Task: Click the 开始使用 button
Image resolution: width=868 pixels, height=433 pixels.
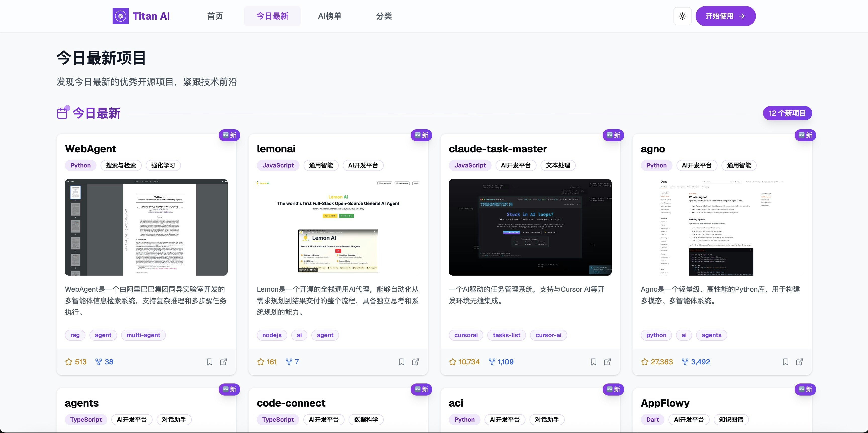Action: coord(725,16)
